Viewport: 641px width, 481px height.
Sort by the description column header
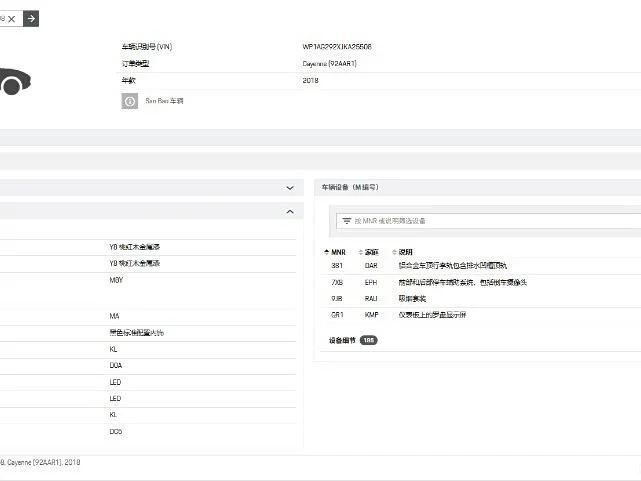click(x=402, y=252)
